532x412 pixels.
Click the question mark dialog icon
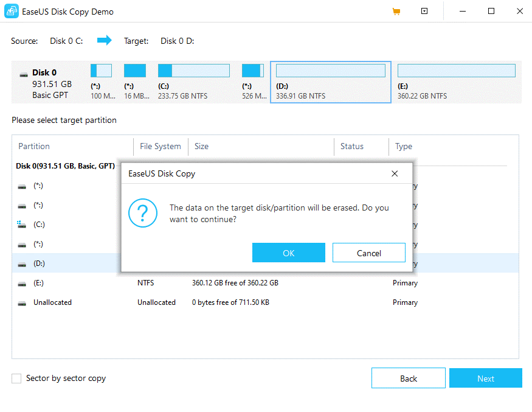143,213
